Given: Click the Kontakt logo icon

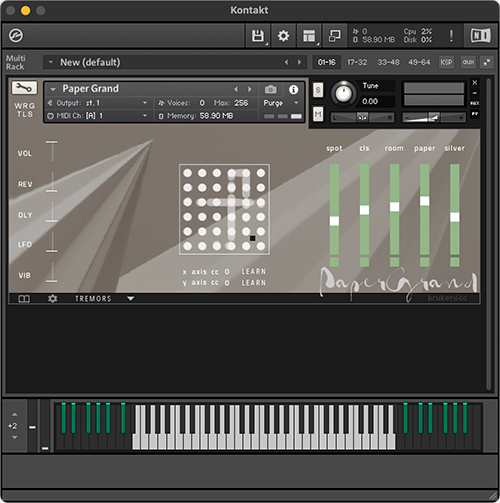Looking at the screenshot, I should (16, 35).
